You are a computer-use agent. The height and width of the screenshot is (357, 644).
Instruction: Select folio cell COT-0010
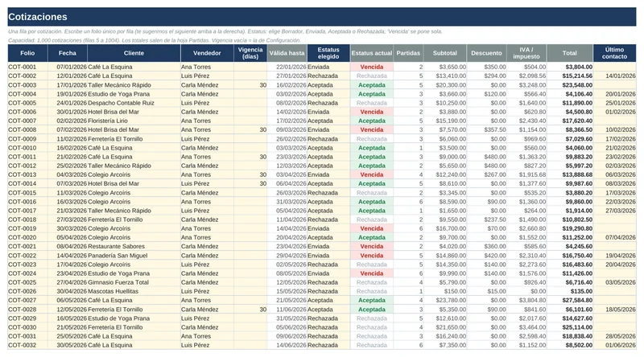point(27,148)
